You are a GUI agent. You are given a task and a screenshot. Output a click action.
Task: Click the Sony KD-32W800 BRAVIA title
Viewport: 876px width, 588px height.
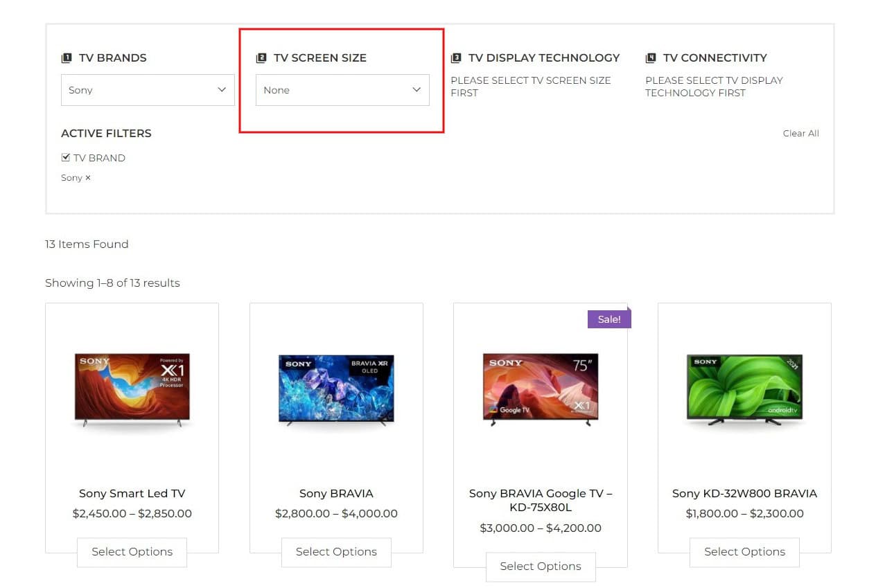744,494
